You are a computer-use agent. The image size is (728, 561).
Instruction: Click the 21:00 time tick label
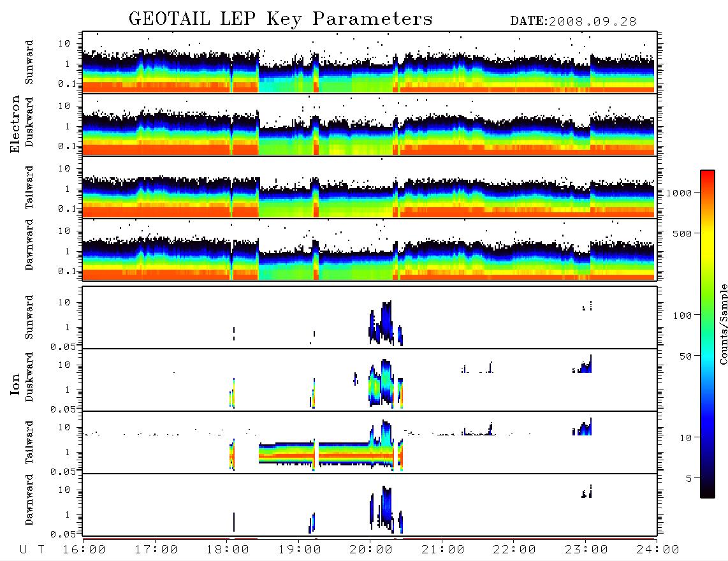pyautogui.click(x=443, y=550)
